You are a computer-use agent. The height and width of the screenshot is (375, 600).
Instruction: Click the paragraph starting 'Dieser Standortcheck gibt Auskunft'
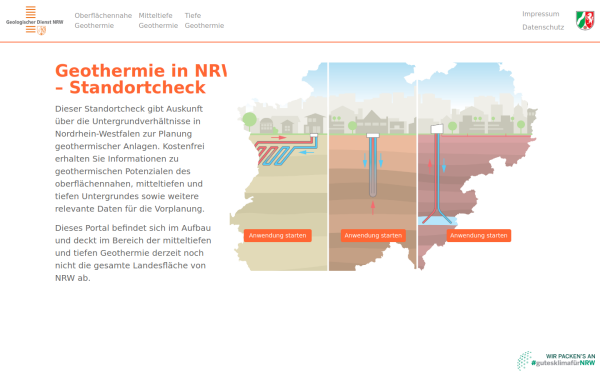coord(130,159)
